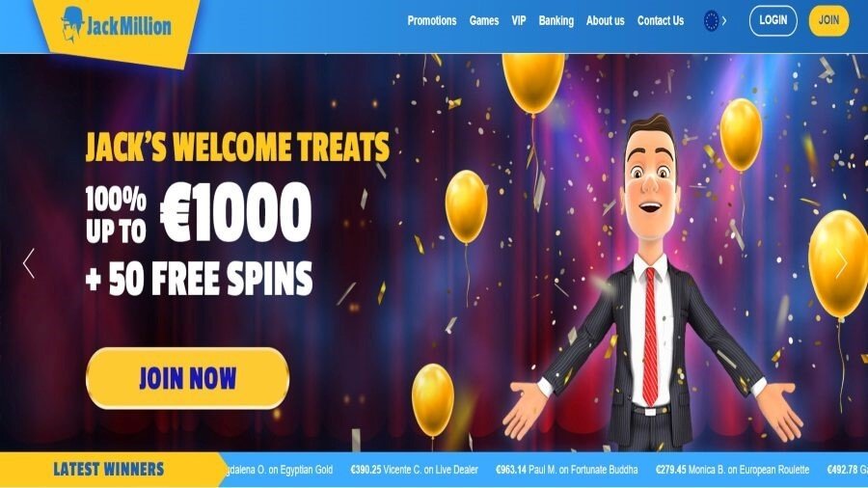
Task: Select winner Vicente C. on Live Dealer
Action: click(x=414, y=470)
